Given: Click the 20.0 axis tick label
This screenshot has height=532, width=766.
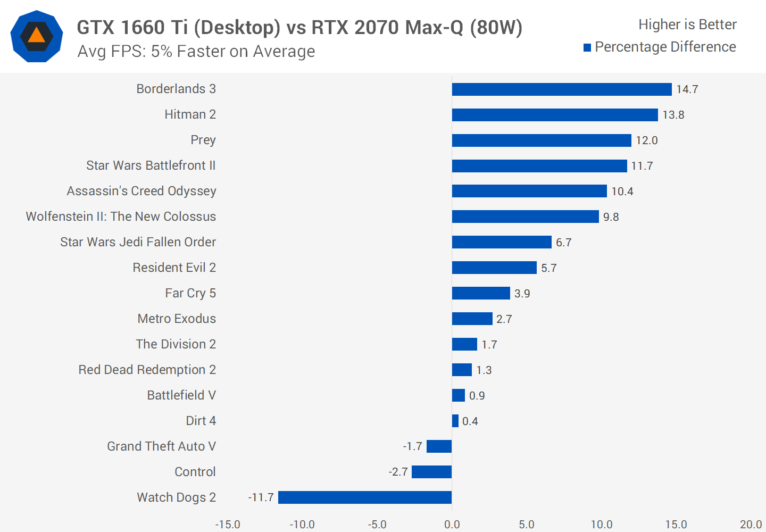Looking at the screenshot, I should point(750,524).
